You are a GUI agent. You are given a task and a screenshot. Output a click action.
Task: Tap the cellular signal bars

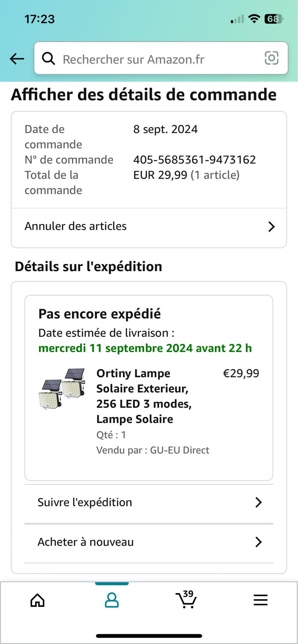(237, 19)
